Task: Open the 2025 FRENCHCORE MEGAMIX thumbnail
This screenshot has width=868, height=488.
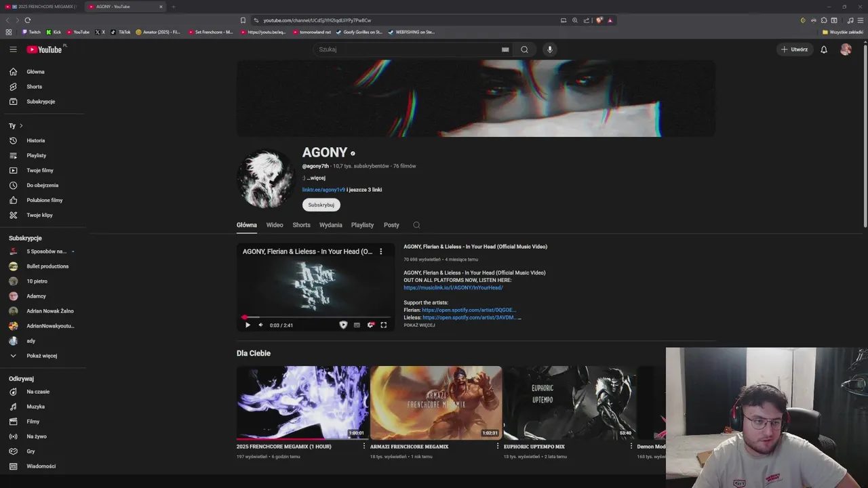Action: (x=302, y=403)
